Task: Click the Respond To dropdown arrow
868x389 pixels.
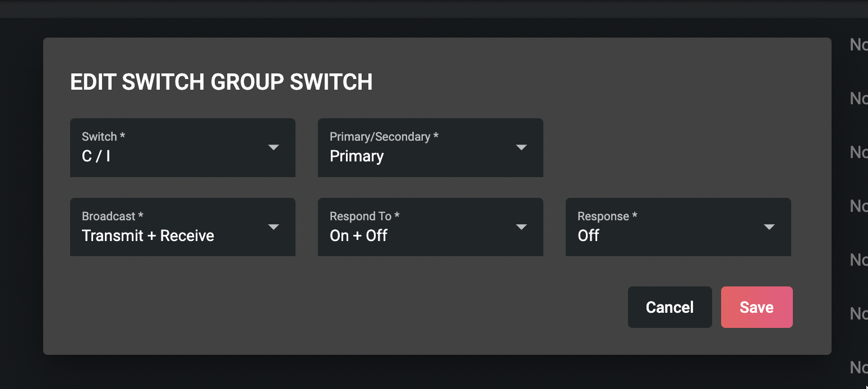Action: [521, 227]
